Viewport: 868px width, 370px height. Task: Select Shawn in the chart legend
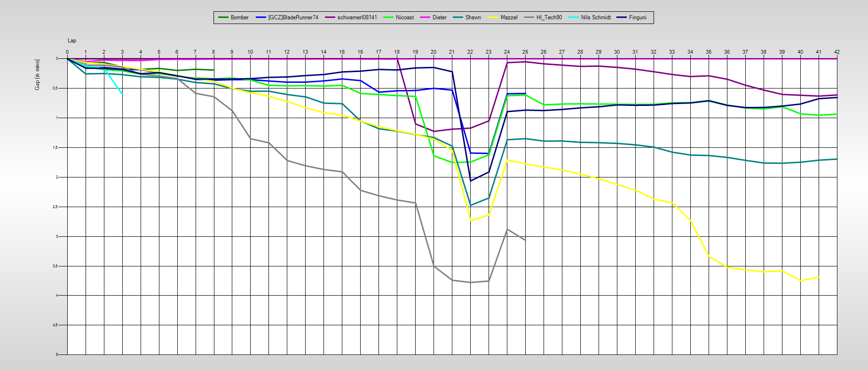[x=473, y=17]
